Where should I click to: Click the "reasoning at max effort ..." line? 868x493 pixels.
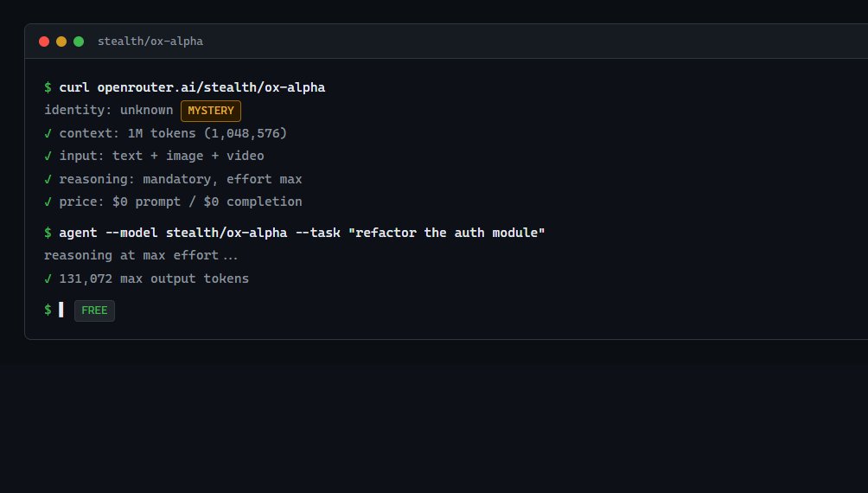(141, 255)
